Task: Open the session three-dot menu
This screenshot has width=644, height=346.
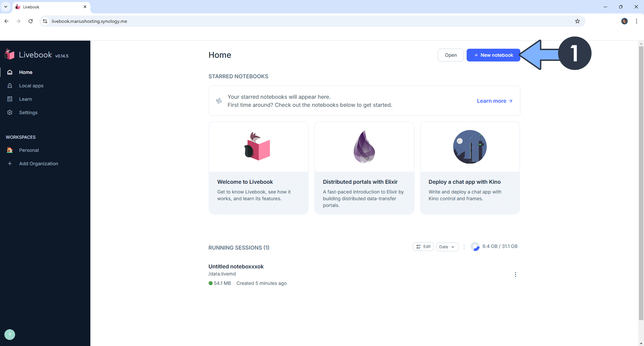Action: coord(515,274)
